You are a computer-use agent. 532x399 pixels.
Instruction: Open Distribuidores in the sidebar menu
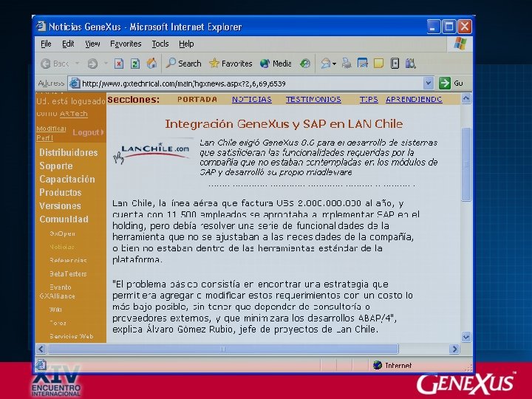pos(69,152)
